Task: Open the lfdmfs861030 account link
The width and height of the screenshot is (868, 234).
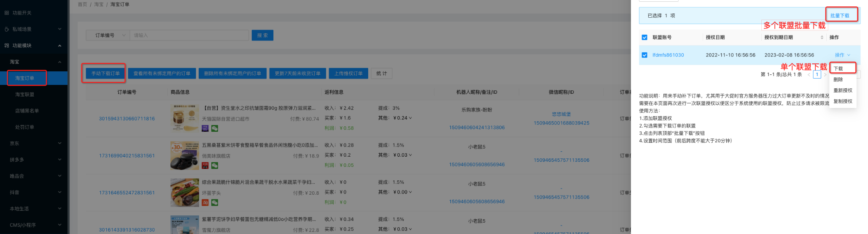Action: coord(668,55)
